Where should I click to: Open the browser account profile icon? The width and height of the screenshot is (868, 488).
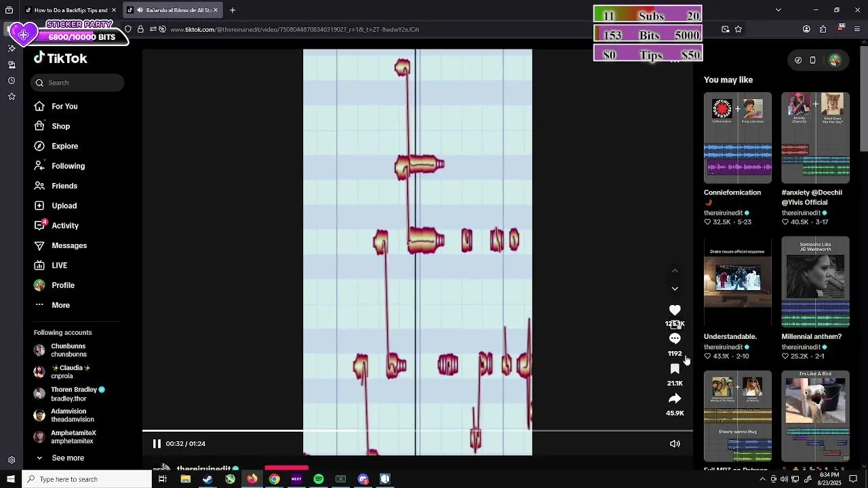click(806, 29)
